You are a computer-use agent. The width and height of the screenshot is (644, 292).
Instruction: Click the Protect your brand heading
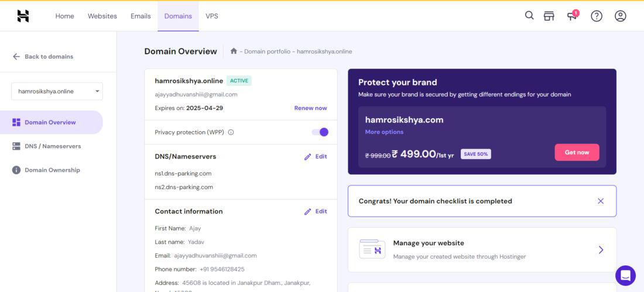coord(398,82)
